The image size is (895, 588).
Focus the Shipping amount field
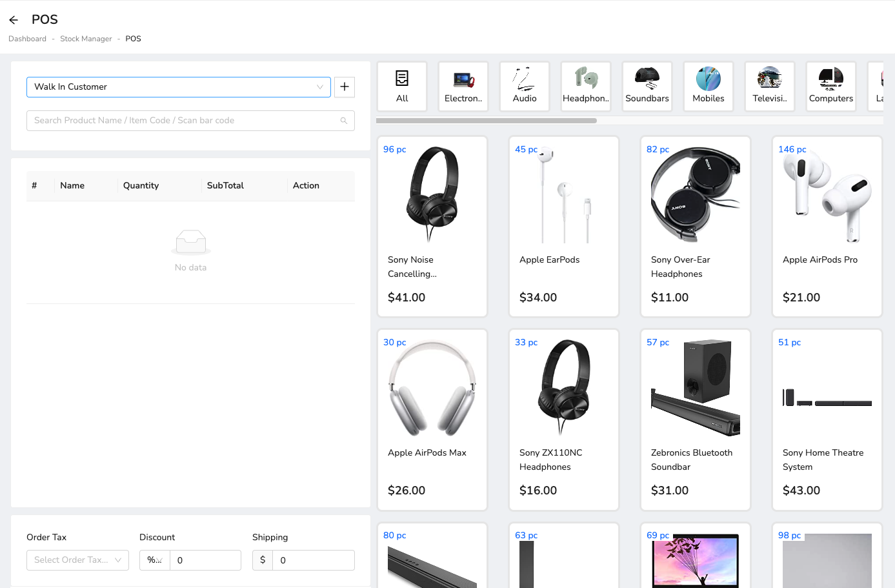click(x=313, y=560)
